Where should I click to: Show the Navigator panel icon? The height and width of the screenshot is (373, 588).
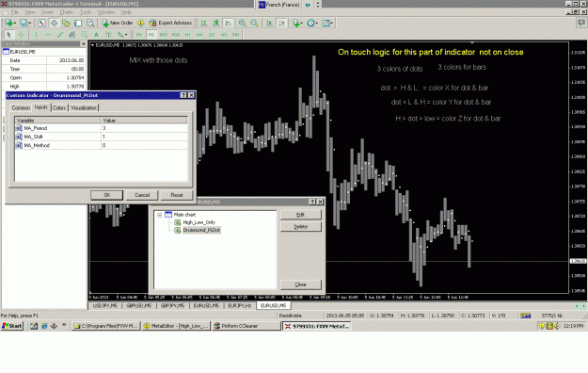coord(66,23)
